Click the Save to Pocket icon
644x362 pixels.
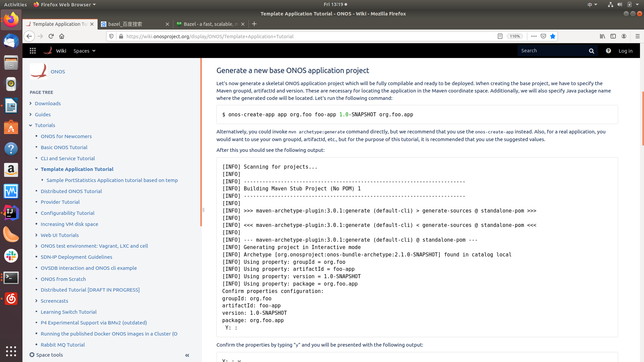coord(543,36)
